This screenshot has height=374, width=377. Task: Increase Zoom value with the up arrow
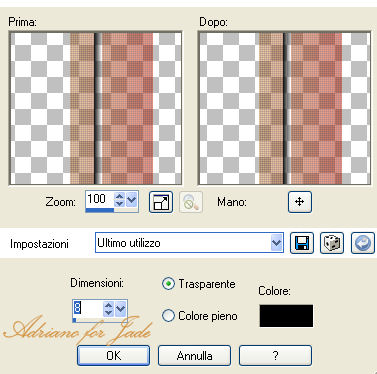119,196
